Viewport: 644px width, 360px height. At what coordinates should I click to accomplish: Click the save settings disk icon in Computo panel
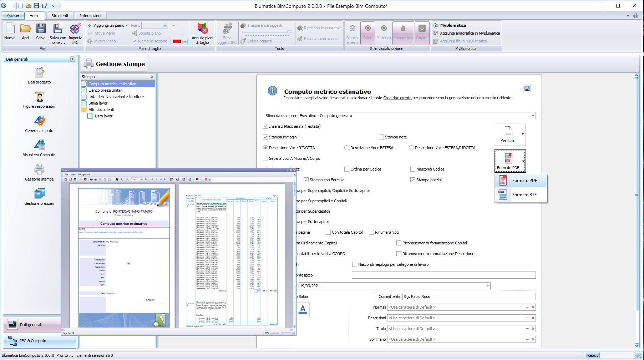coord(527,88)
